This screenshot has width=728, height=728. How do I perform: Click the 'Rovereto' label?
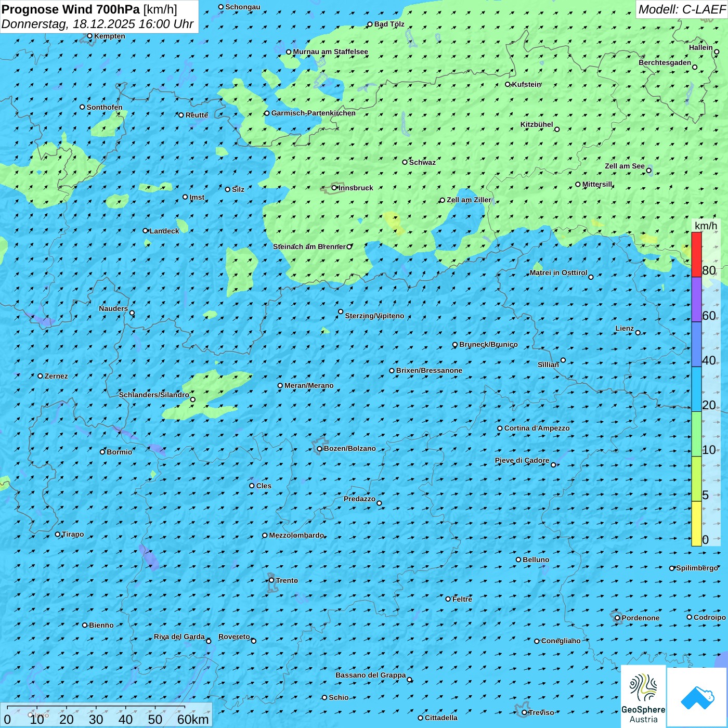coord(234,636)
